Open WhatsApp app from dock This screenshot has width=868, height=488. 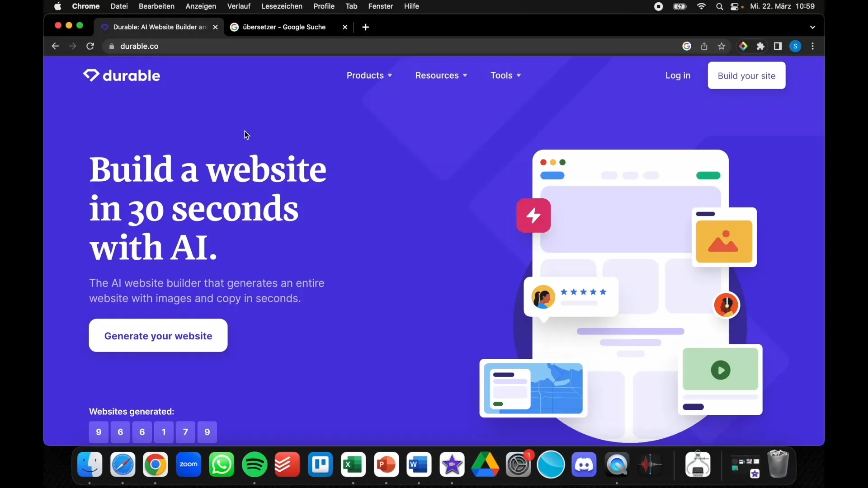[222, 464]
